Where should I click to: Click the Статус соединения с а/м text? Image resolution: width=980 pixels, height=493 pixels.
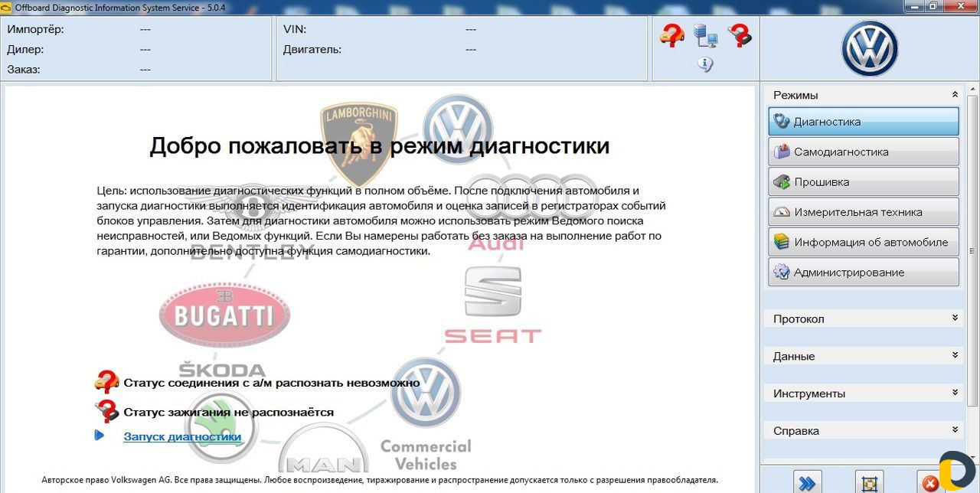tap(272, 382)
